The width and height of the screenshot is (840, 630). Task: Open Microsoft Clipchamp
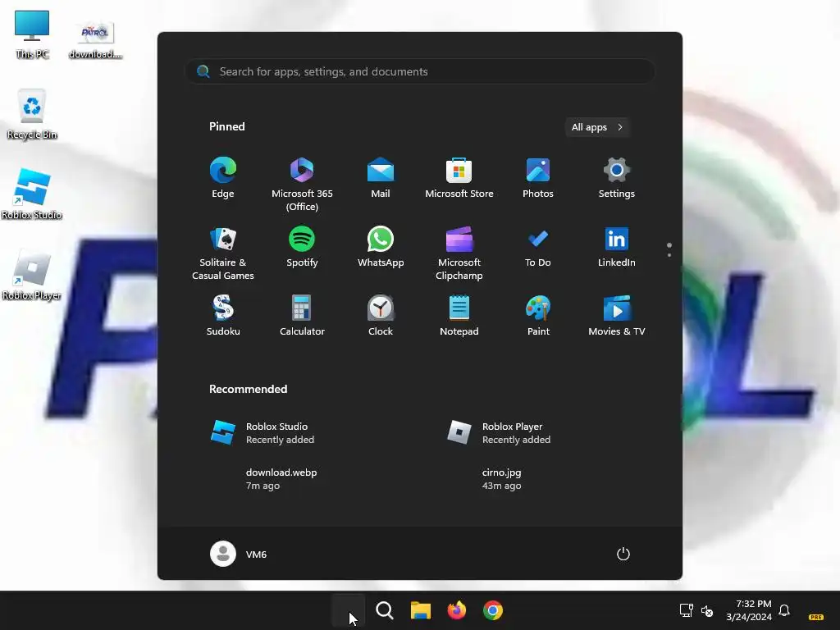pyautogui.click(x=459, y=253)
